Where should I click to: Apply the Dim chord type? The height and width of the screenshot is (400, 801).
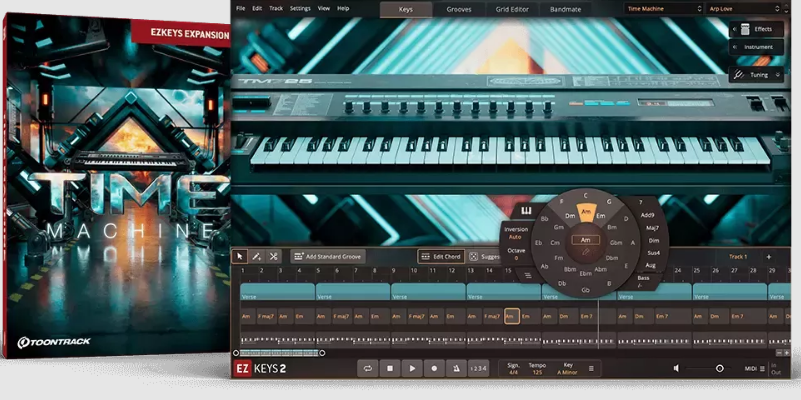click(x=654, y=240)
